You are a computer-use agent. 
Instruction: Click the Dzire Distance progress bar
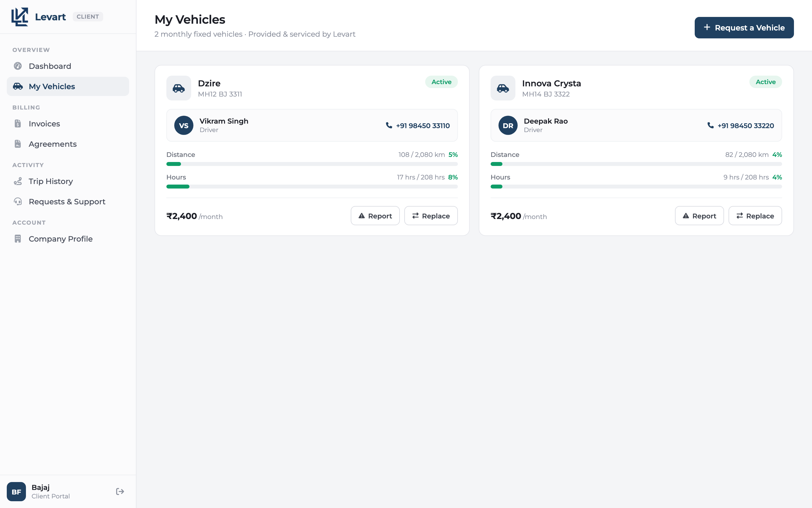(312, 164)
